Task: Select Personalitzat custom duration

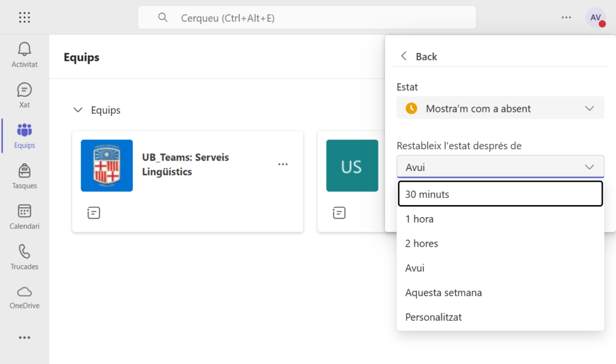Action: click(x=500, y=317)
